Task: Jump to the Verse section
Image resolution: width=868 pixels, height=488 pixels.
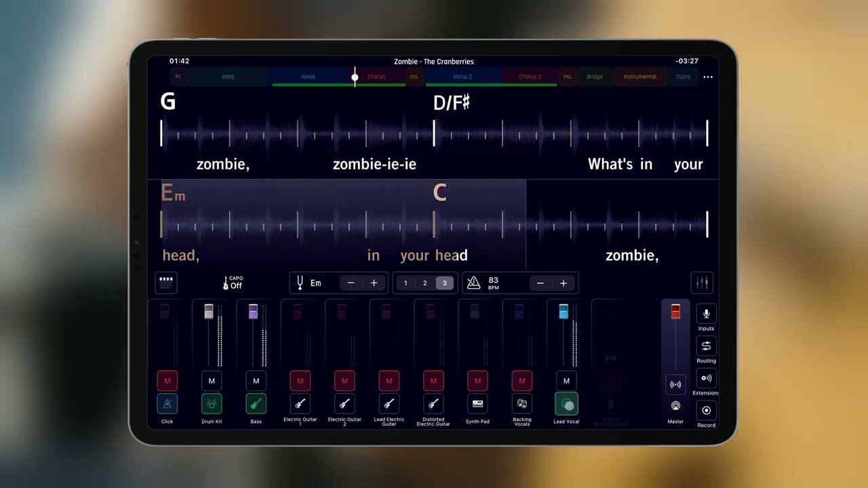Action: pyautogui.click(x=308, y=77)
